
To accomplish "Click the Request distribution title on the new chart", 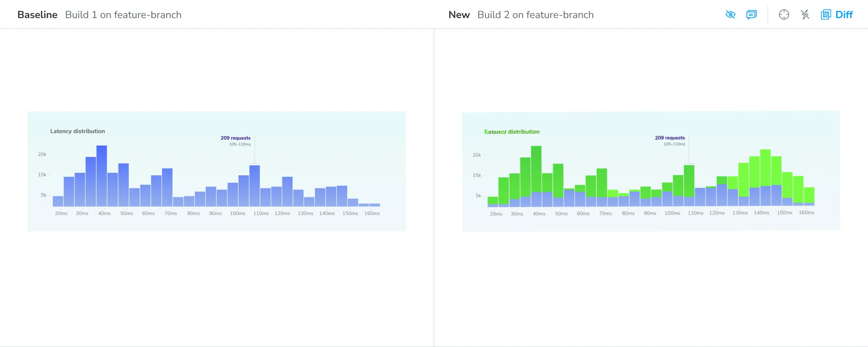I will [x=512, y=131].
